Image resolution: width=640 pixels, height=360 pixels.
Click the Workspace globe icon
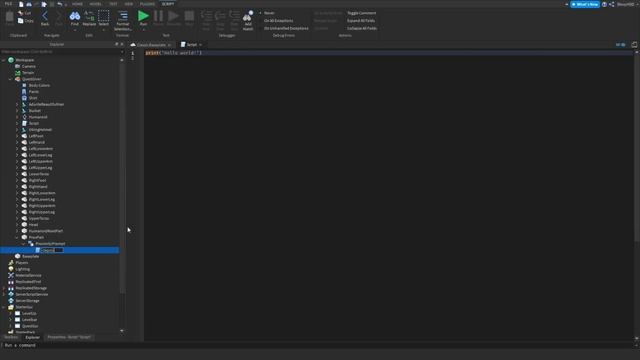point(11,60)
